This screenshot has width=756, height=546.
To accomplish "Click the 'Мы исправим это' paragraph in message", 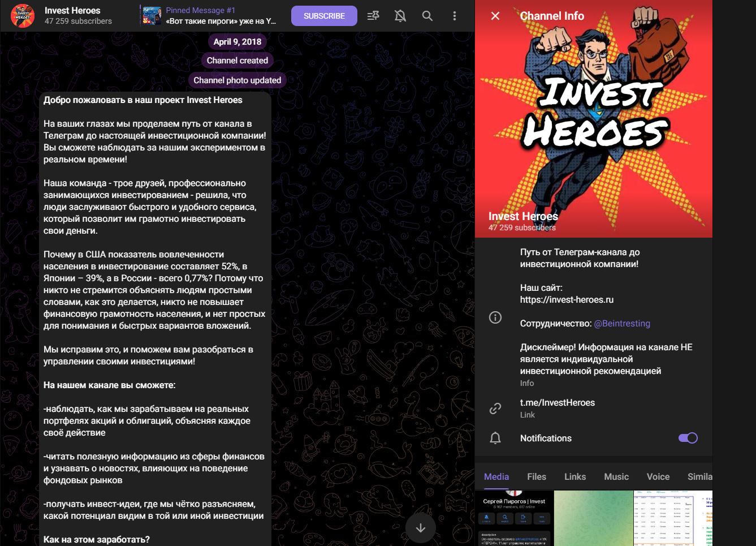I will (148, 355).
